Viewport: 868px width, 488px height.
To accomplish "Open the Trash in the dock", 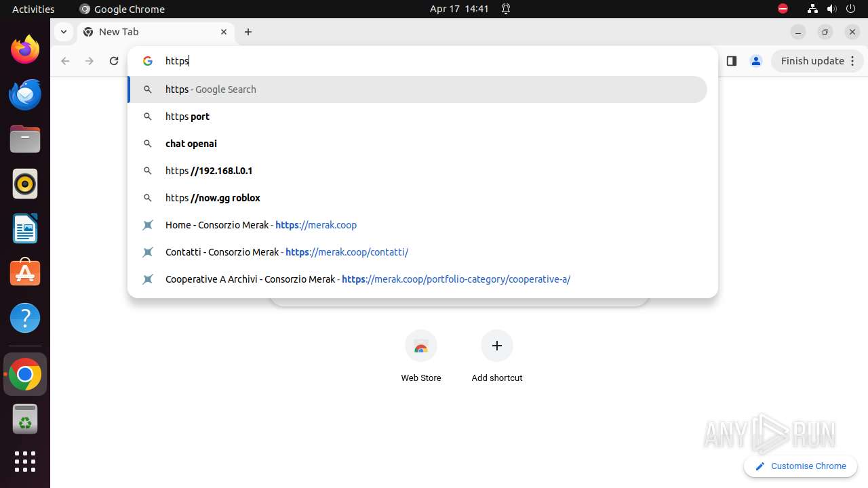I will (x=25, y=419).
